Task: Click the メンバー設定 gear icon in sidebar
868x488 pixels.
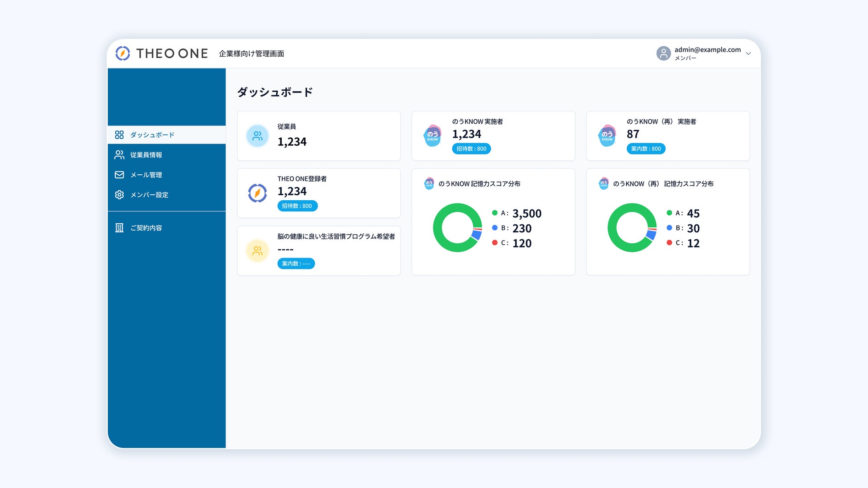Action: [119, 195]
